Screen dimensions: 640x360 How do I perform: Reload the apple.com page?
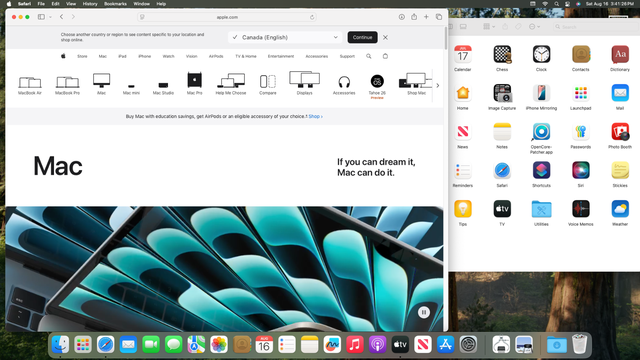point(312,17)
